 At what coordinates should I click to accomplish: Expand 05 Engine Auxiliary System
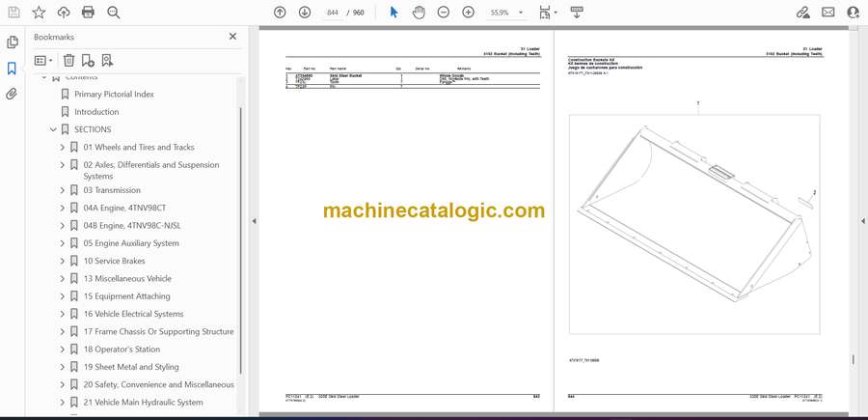coord(62,243)
